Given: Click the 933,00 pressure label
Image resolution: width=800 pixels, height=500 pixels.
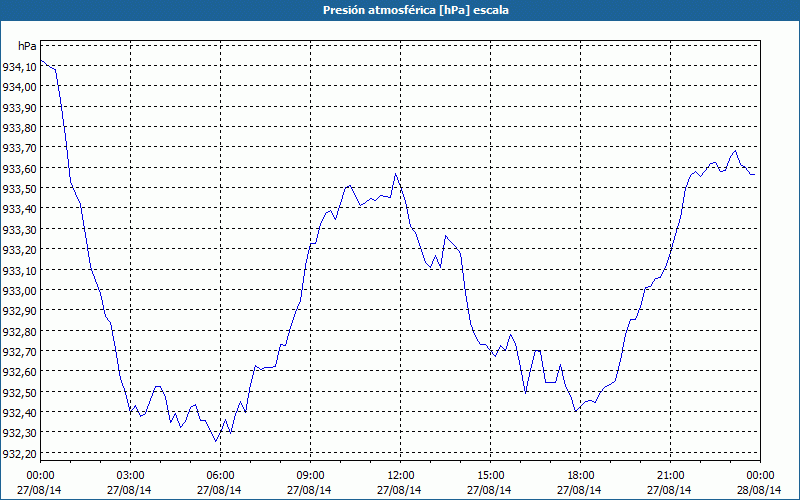Looking at the screenshot, I should 20,290.
